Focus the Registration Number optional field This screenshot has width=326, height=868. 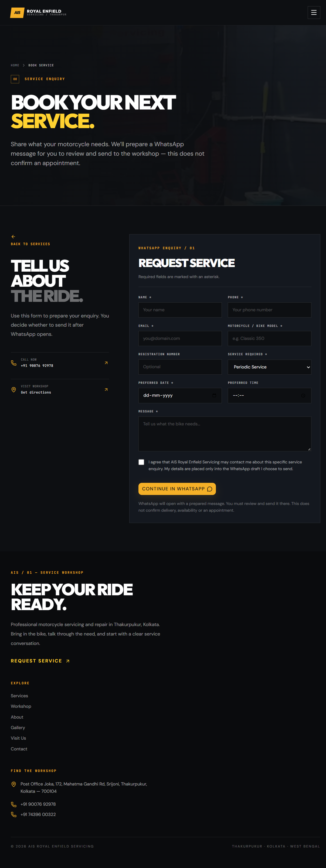pyautogui.click(x=180, y=367)
